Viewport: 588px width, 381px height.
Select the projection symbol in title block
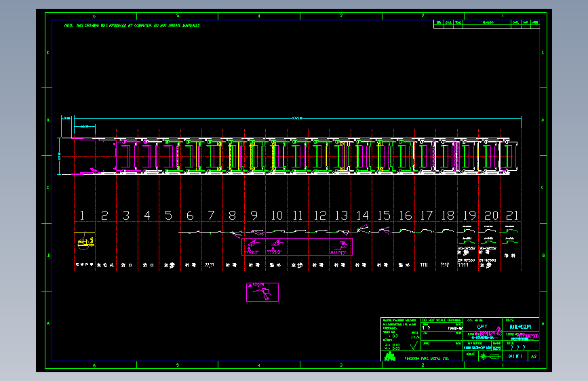pyautogui.click(x=490, y=356)
